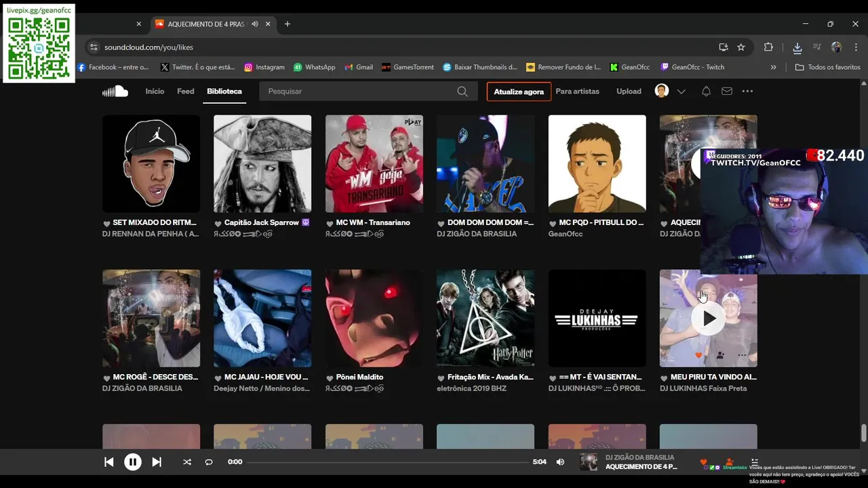Click the user avatar in SoundCloud header
868x488 pixels.
click(662, 91)
